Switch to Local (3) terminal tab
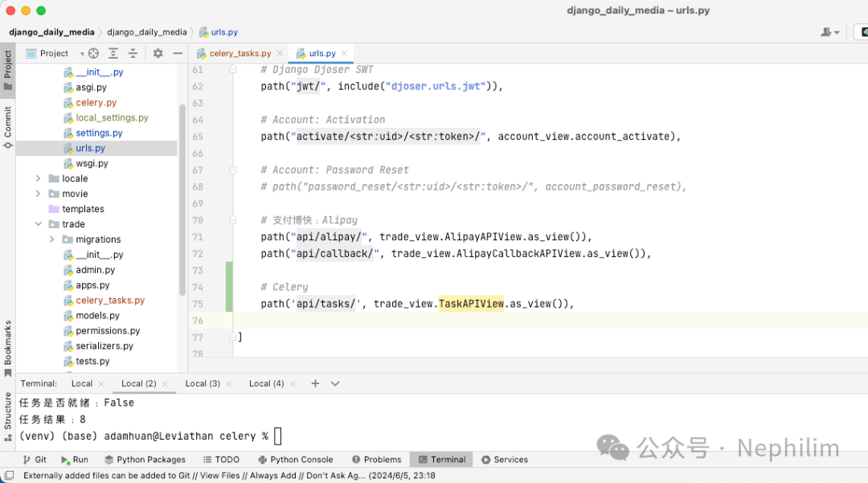 pyautogui.click(x=203, y=383)
